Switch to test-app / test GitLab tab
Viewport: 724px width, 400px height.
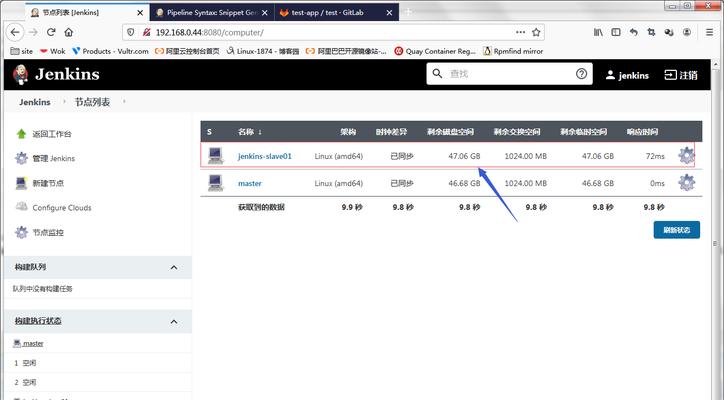click(337, 12)
